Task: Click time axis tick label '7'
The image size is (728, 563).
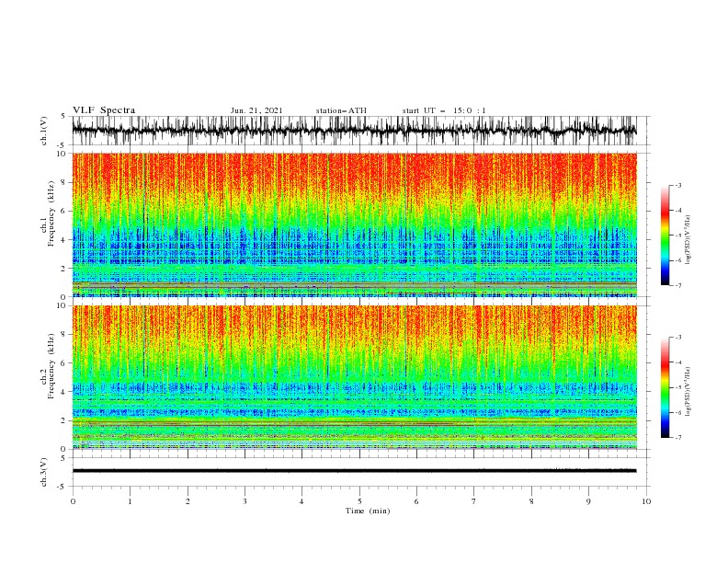Action: 474,501
